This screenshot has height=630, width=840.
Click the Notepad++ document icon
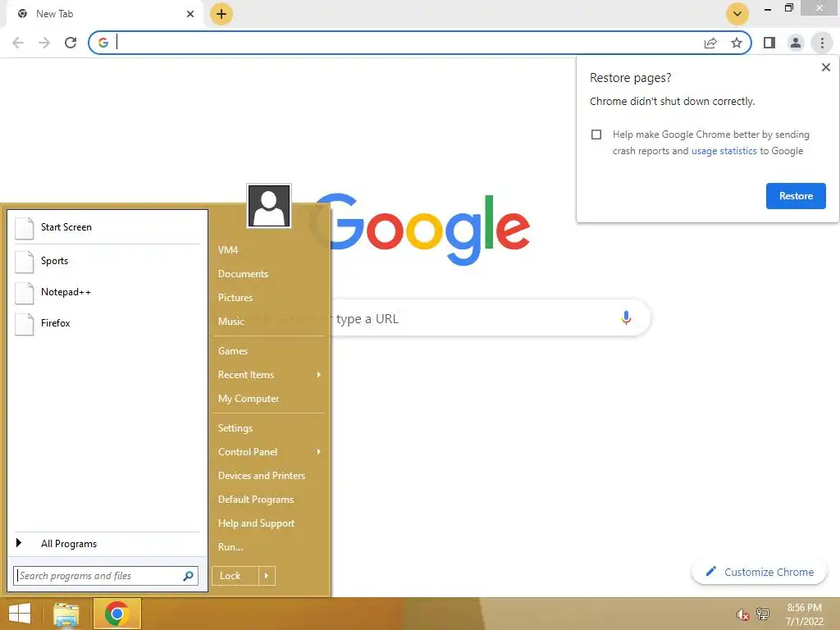(24, 292)
